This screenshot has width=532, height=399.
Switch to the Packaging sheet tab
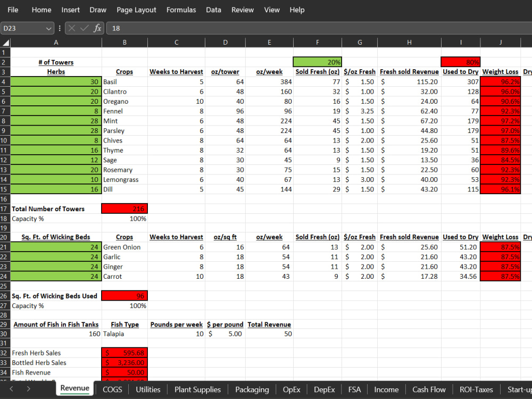pos(252,389)
